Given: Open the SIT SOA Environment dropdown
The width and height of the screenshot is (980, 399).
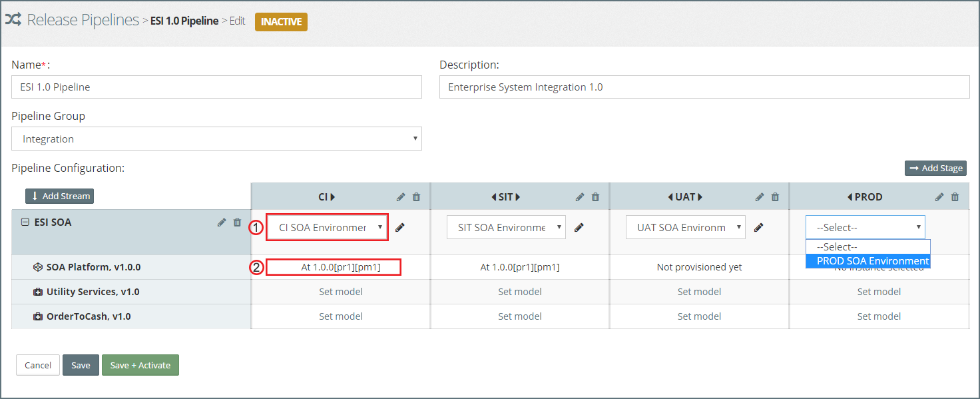Looking at the screenshot, I should click(506, 227).
